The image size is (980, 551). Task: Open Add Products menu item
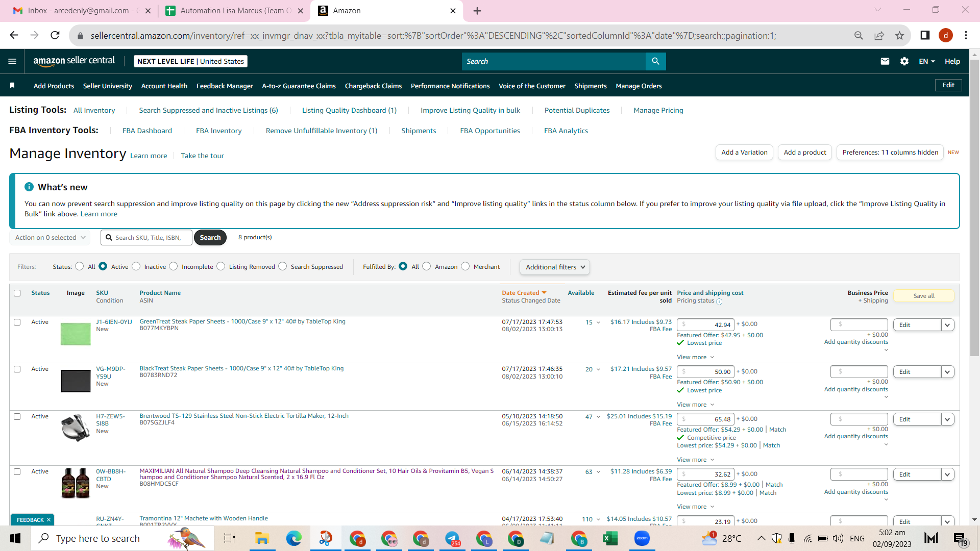pyautogui.click(x=54, y=86)
